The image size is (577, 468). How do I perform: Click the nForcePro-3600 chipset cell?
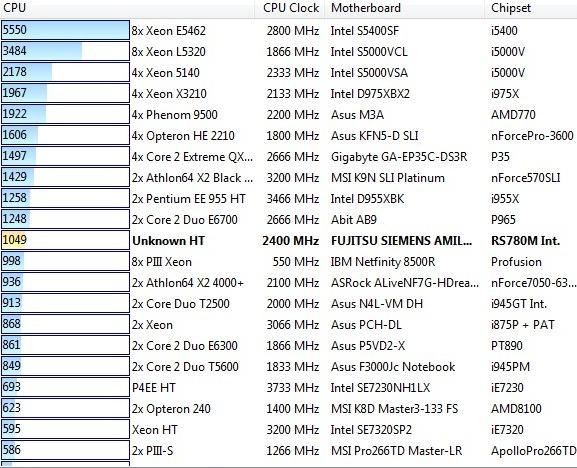[x=532, y=135]
